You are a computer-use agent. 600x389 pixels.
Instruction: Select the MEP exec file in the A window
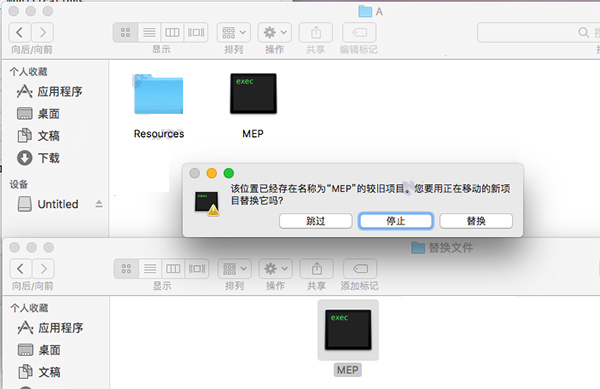tap(253, 94)
